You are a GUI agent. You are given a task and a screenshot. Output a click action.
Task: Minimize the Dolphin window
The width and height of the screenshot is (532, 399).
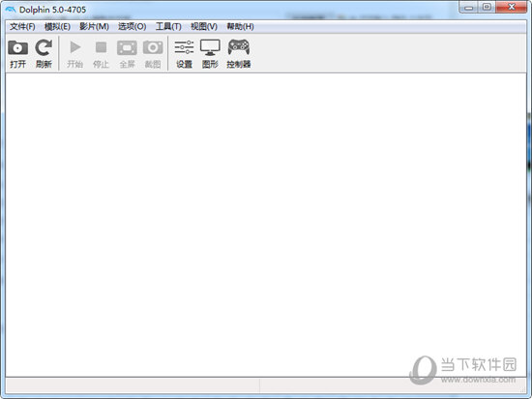point(469,7)
